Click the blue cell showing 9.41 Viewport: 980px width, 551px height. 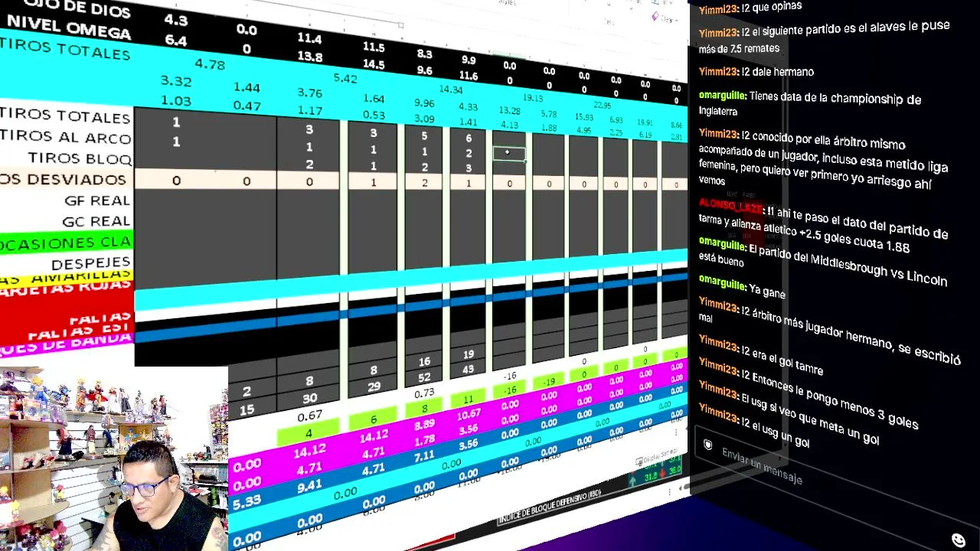pos(309,485)
